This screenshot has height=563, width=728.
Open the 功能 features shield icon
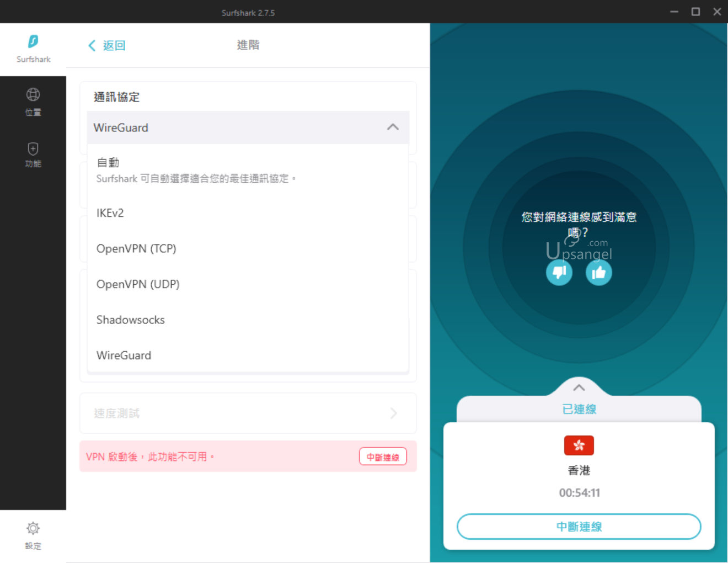33,147
